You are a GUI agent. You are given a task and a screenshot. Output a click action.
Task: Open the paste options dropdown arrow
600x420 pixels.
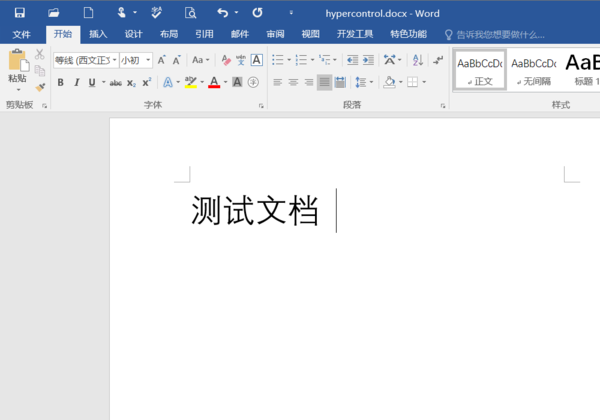tap(18, 90)
